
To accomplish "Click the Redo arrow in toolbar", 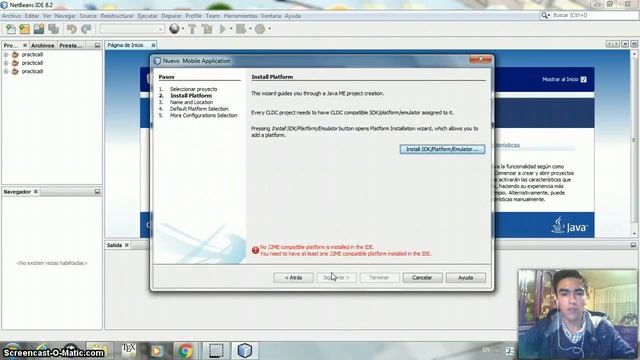I will 86,29.
